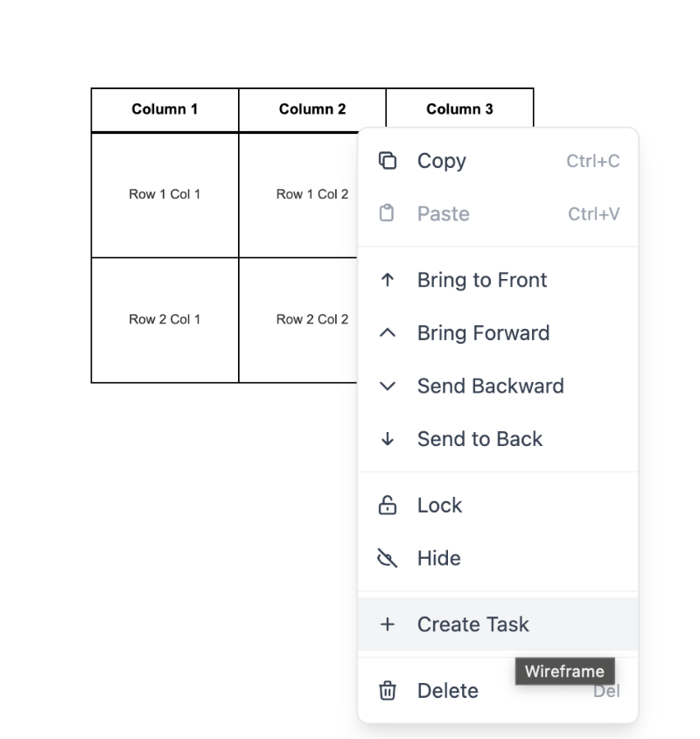
Task: Click the Delete trash icon
Action: 387,691
